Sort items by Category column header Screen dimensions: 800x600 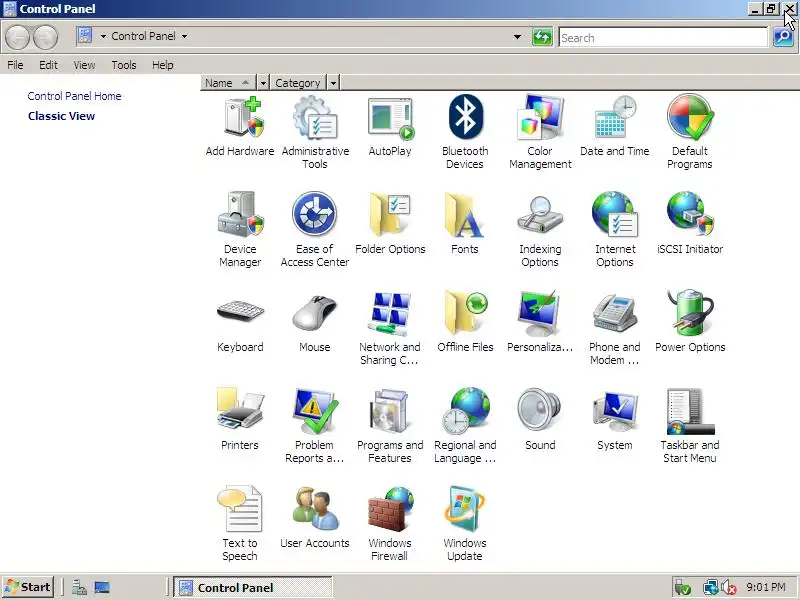[x=298, y=83]
